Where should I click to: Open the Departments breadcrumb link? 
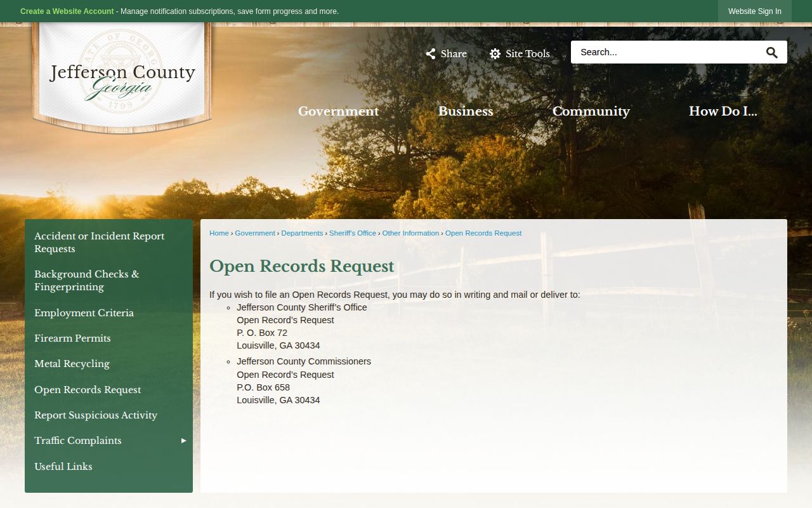tap(302, 233)
